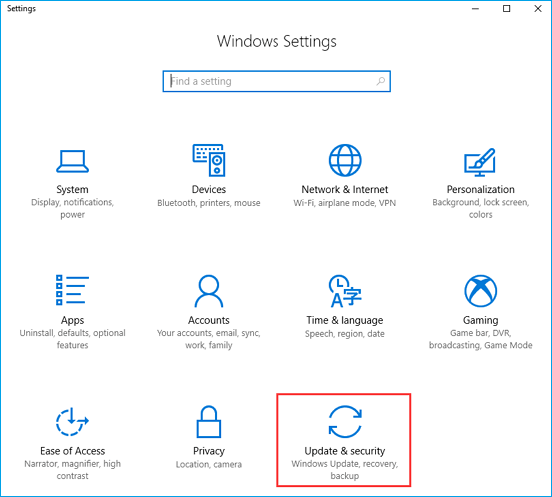Close the Settings window
Image resolution: width=552 pixels, height=497 pixels.
[538, 8]
